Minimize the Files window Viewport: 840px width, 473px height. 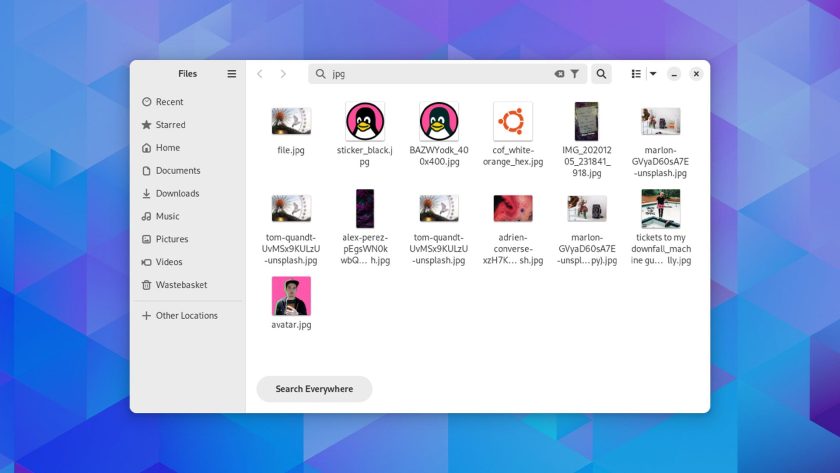(674, 74)
